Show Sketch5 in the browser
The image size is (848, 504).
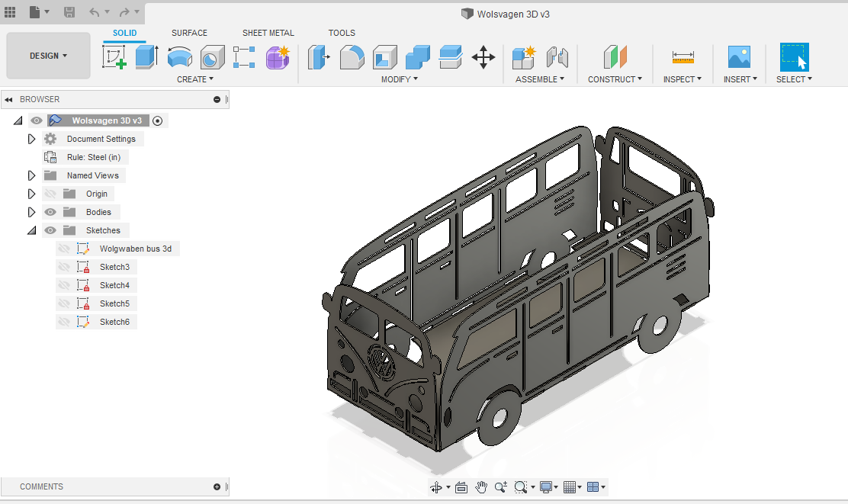coord(64,303)
